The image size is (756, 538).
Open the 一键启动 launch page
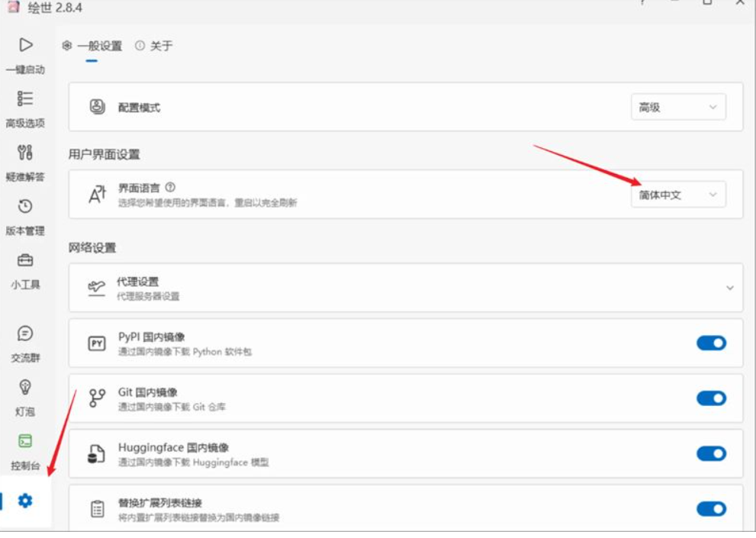25,53
